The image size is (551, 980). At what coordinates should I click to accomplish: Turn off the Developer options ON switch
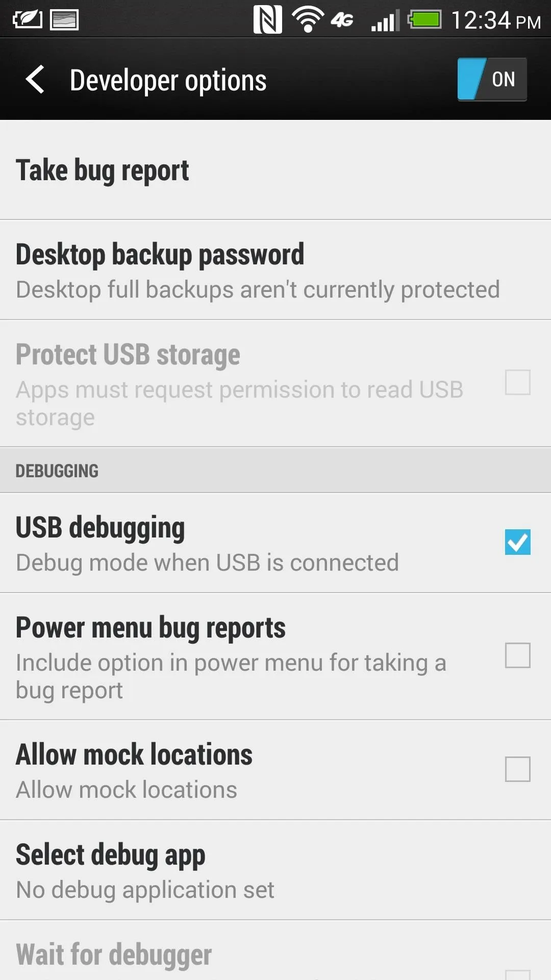492,79
